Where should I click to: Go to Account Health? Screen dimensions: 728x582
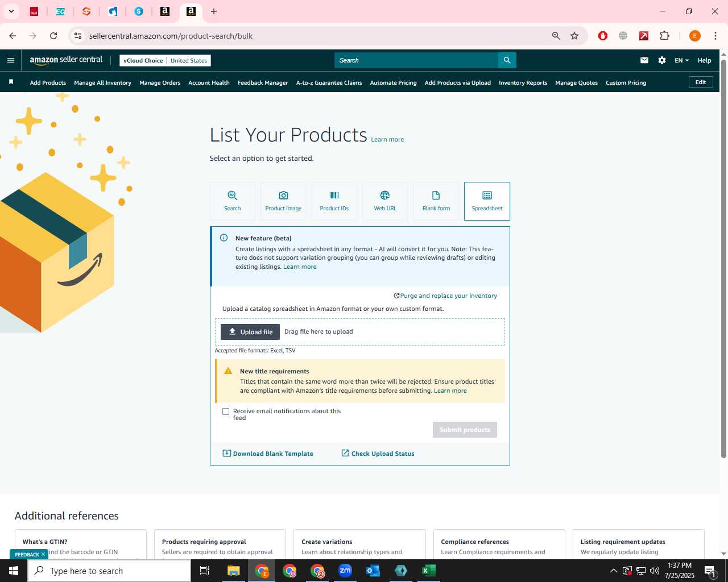coord(209,83)
